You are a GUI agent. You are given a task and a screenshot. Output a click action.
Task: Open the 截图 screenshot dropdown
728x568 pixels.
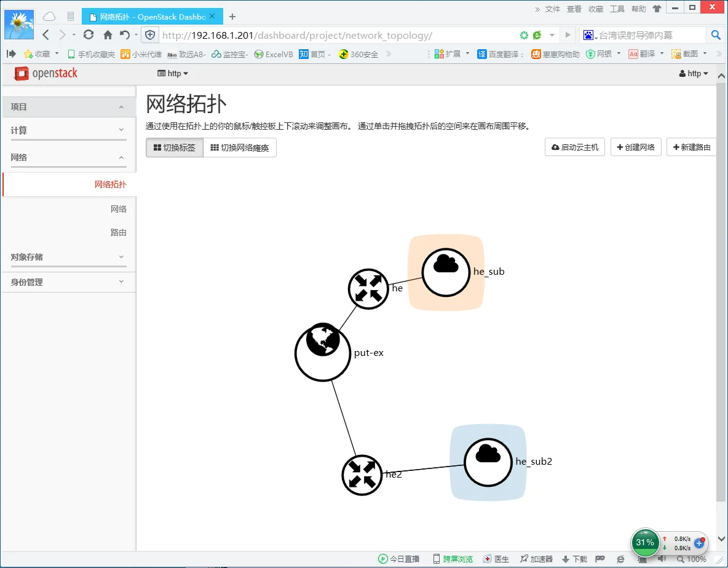(689, 54)
